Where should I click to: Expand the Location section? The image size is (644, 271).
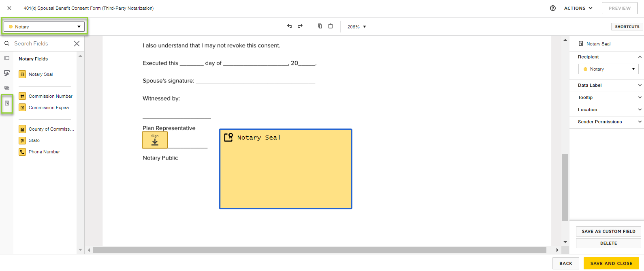coord(640,110)
